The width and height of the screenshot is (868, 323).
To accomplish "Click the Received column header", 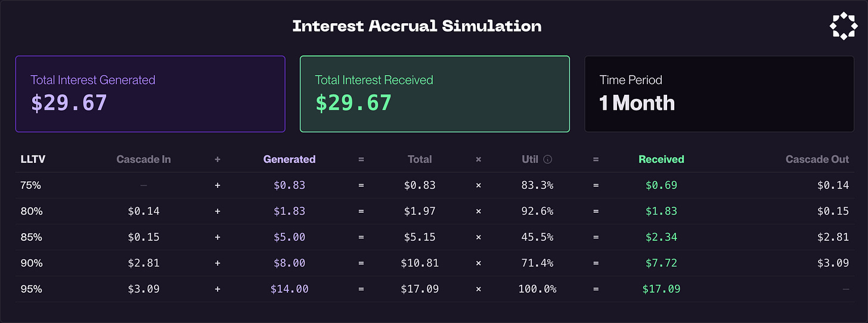I will click(x=661, y=159).
